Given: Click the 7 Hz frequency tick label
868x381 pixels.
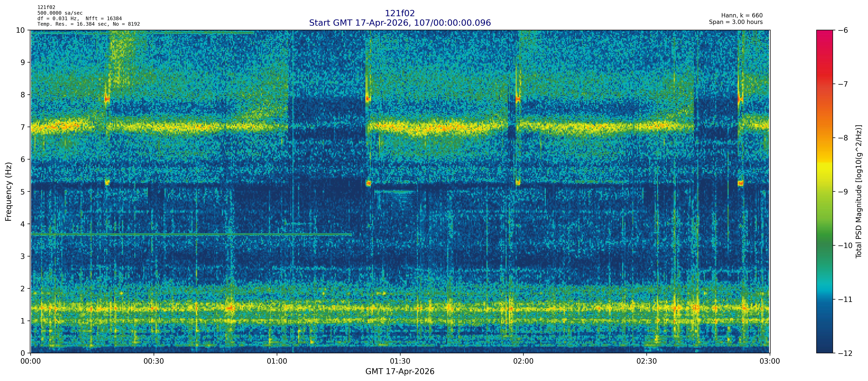Looking at the screenshot, I should (x=23, y=127).
